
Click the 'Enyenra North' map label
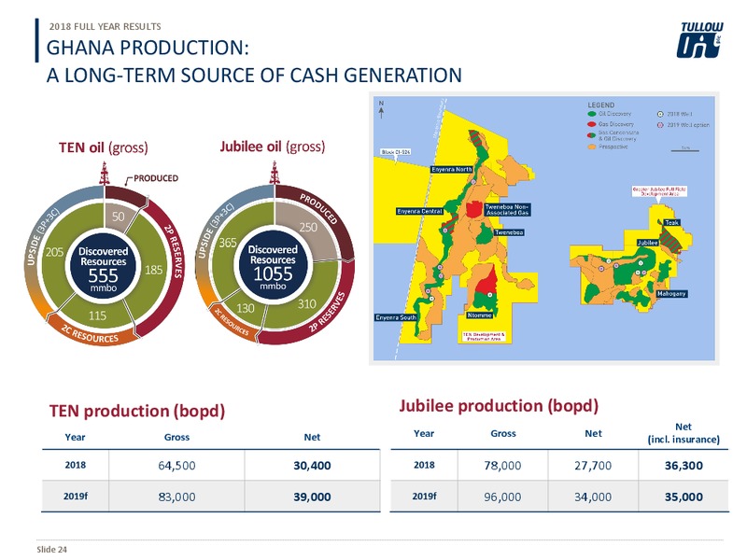(452, 170)
